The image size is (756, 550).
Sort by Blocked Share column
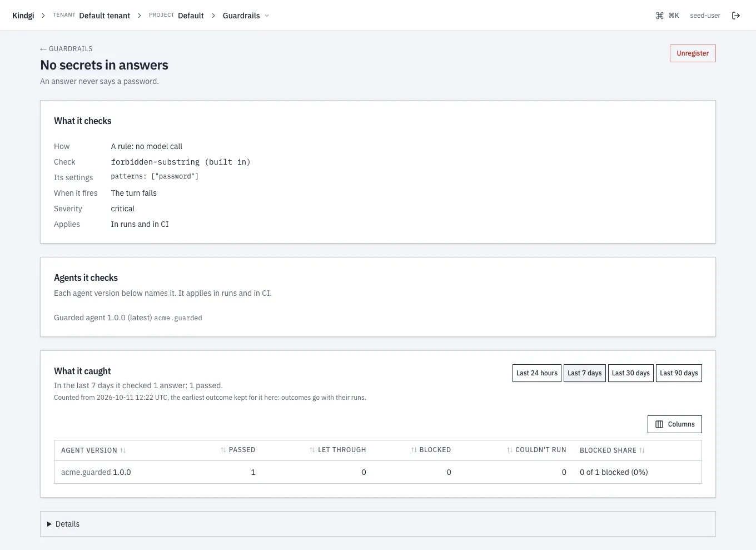coord(612,450)
